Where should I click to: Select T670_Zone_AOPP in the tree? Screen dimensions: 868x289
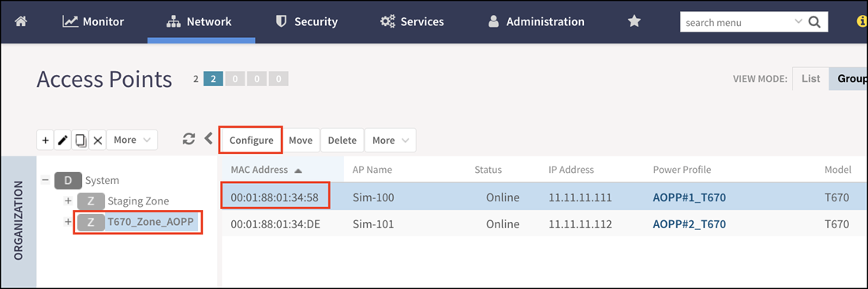coord(151,222)
